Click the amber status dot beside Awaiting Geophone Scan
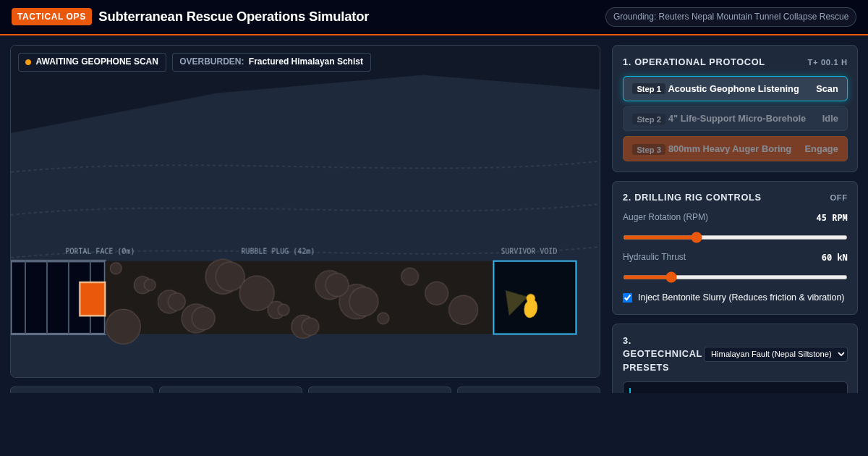Viewport: 868px width, 456px height. pyautogui.click(x=28, y=62)
